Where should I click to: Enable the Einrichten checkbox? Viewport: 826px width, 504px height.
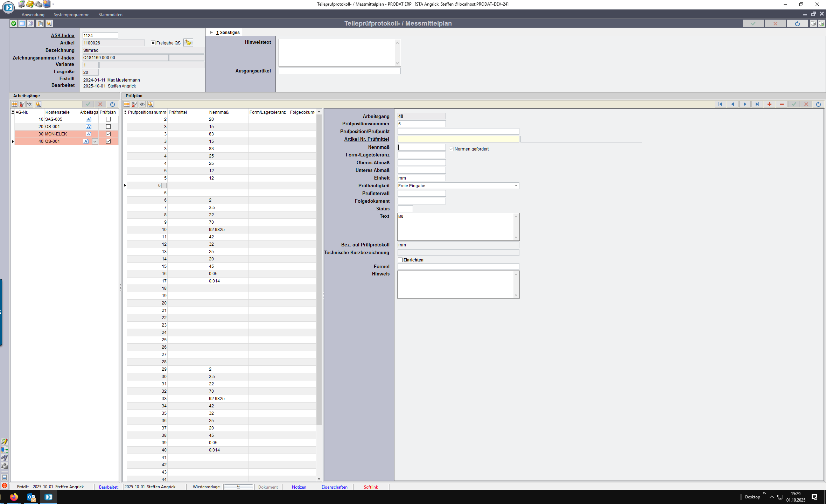[x=400, y=260]
